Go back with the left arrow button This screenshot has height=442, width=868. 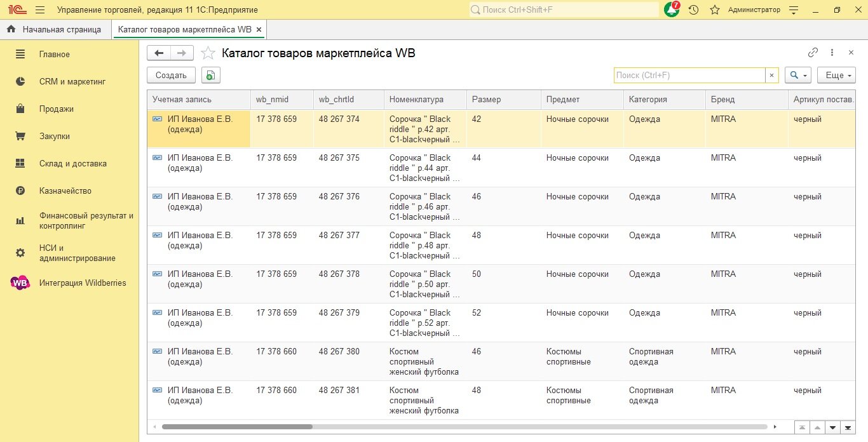[x=159, y=53]
